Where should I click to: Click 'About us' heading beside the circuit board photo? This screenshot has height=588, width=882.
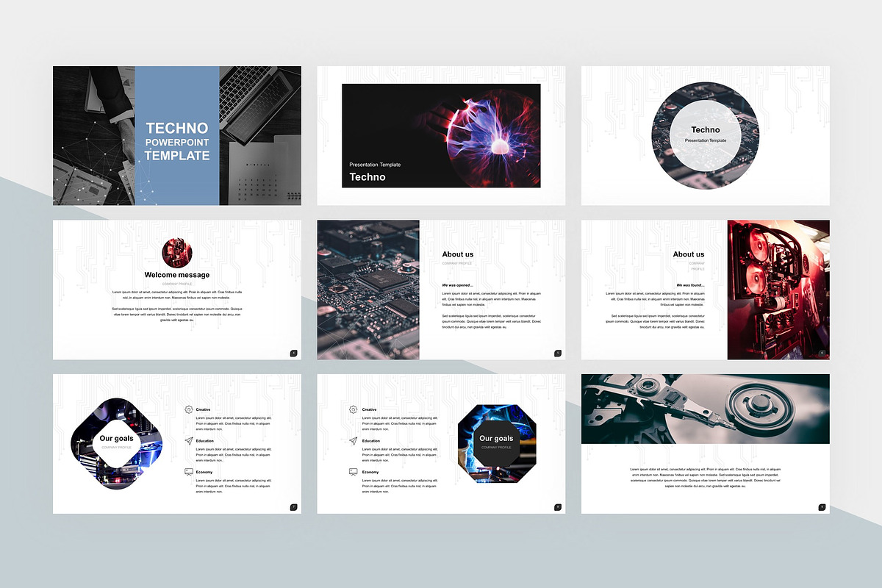click(458, 254)
